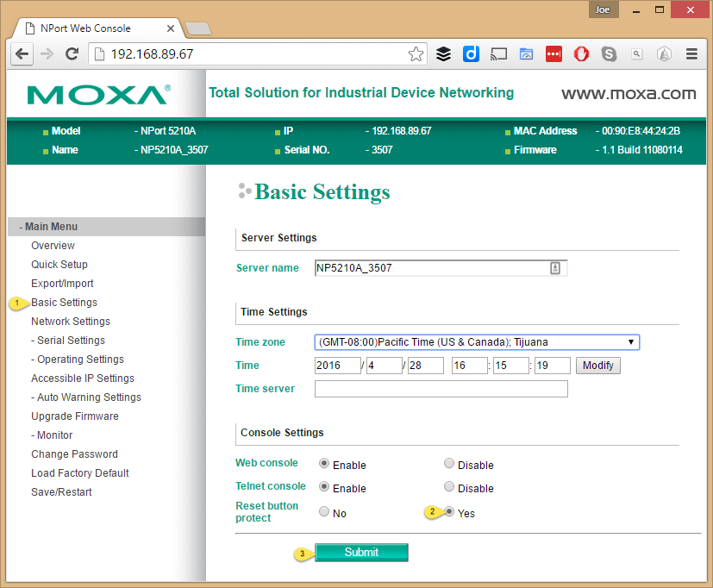Reload the NPort Web Console page
This screenshot has width=713, height=588.
[72, 54]
